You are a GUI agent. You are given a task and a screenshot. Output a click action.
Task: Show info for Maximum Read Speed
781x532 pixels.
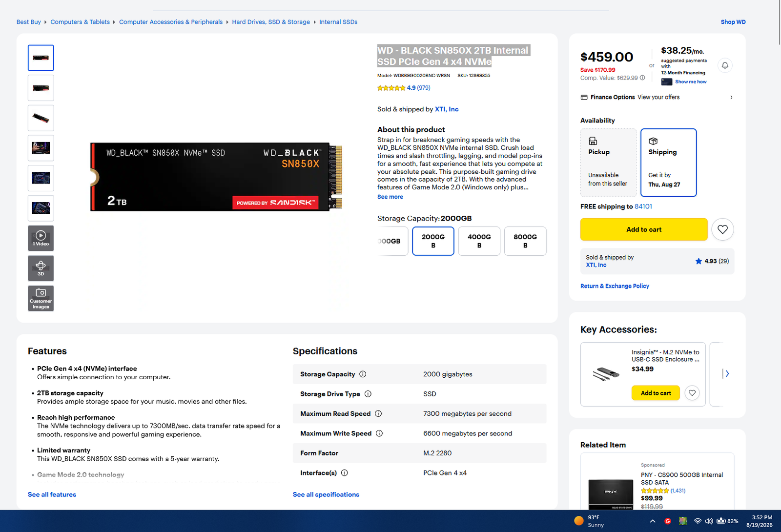coord(378,414)
